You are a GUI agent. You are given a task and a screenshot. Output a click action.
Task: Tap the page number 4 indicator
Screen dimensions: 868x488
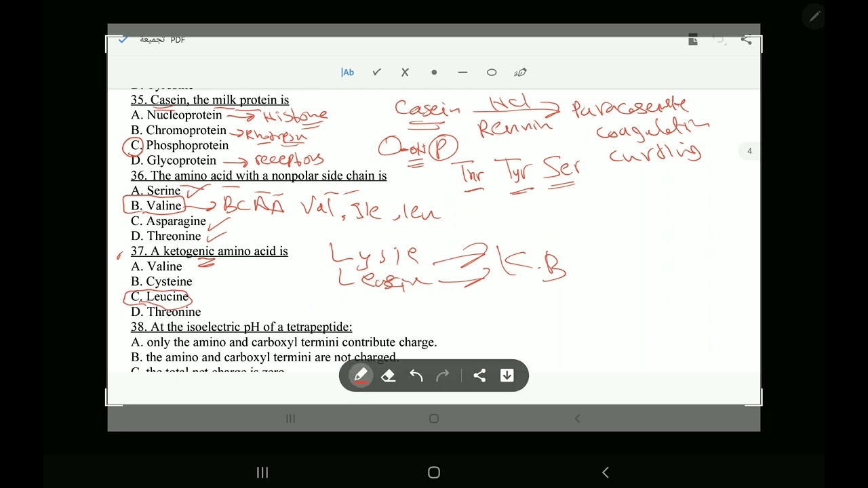click(749, 151)
